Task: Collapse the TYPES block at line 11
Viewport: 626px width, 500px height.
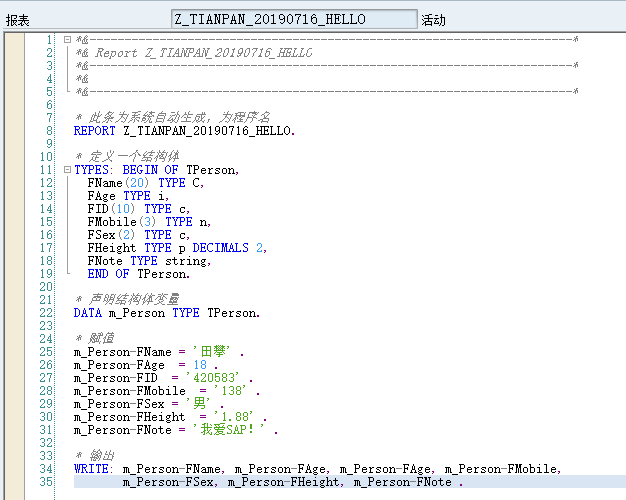Action: click(x=67, y=169)
